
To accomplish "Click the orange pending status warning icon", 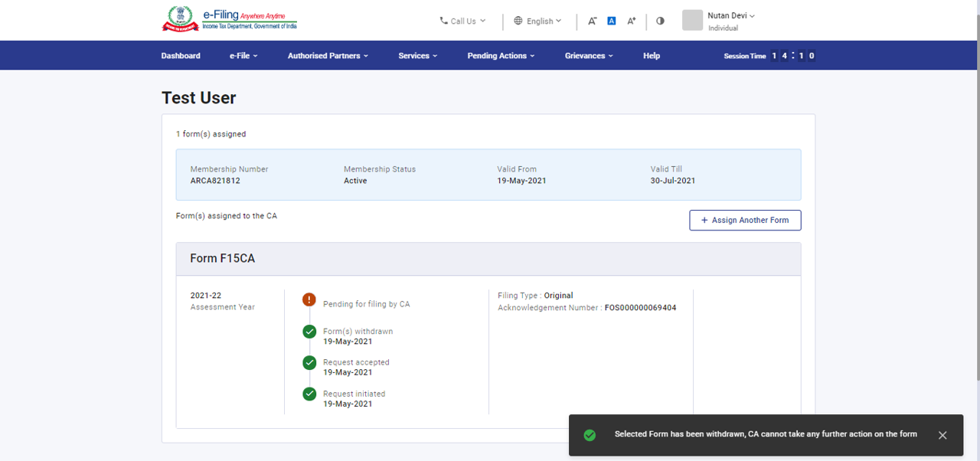I will click(x=309, y=299).
